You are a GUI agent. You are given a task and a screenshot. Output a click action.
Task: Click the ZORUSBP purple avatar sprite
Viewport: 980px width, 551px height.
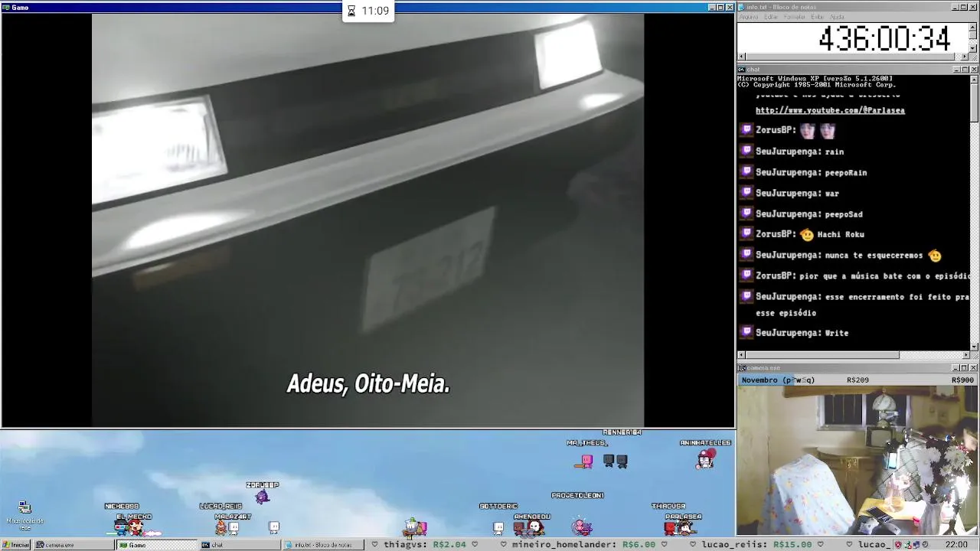pos(263,497)
